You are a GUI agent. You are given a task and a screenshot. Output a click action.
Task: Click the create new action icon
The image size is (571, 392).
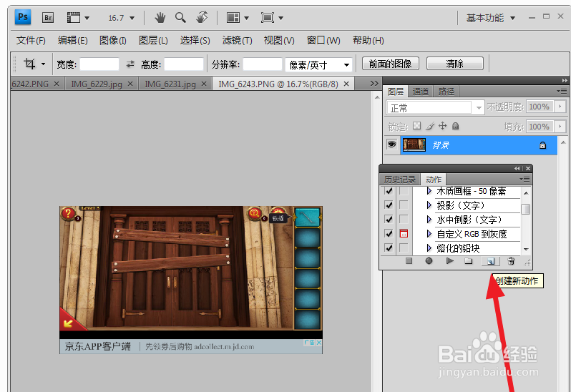click(491, 261)
